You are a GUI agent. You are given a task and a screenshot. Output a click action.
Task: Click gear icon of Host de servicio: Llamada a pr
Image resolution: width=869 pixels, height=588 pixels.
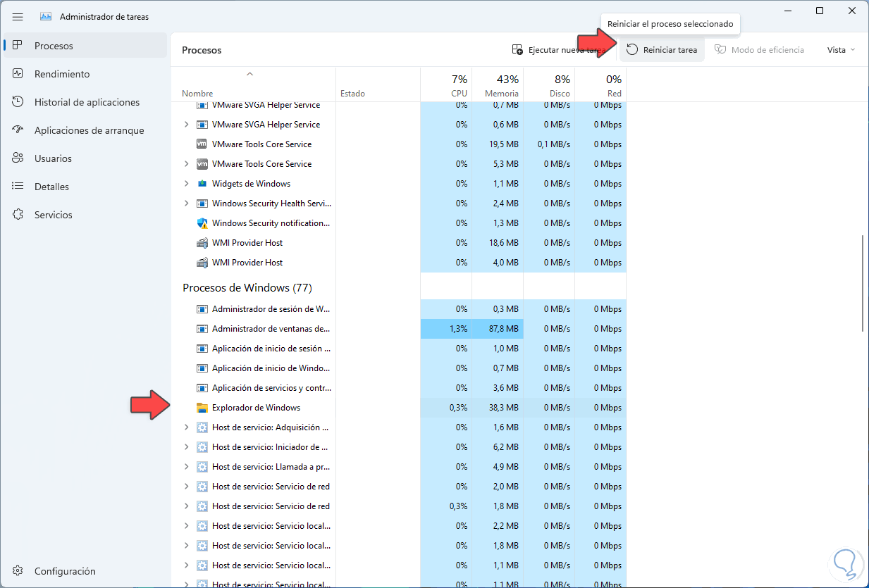(x=202, y=467)
